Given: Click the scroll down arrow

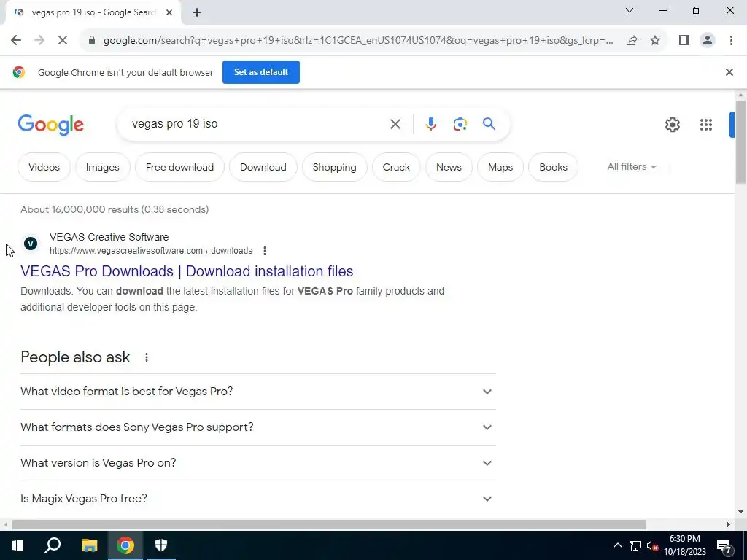Looking at the screenshot, I should 740,512.
